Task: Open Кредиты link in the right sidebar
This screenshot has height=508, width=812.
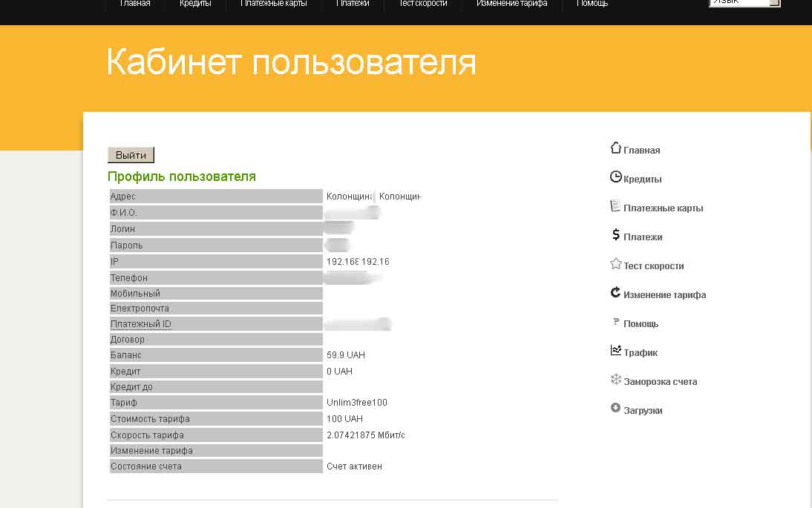Action: tap(642, 179)
